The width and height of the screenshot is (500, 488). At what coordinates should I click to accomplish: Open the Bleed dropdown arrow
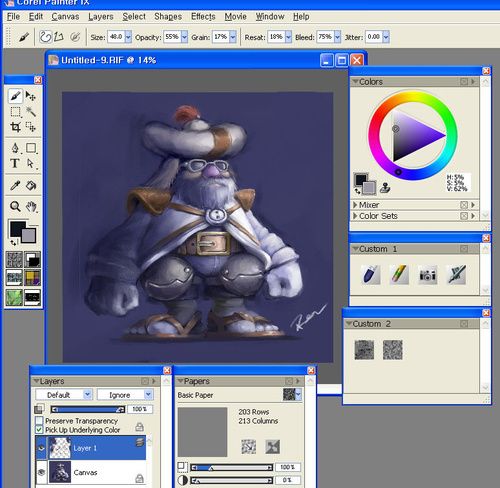click(337, 37)
